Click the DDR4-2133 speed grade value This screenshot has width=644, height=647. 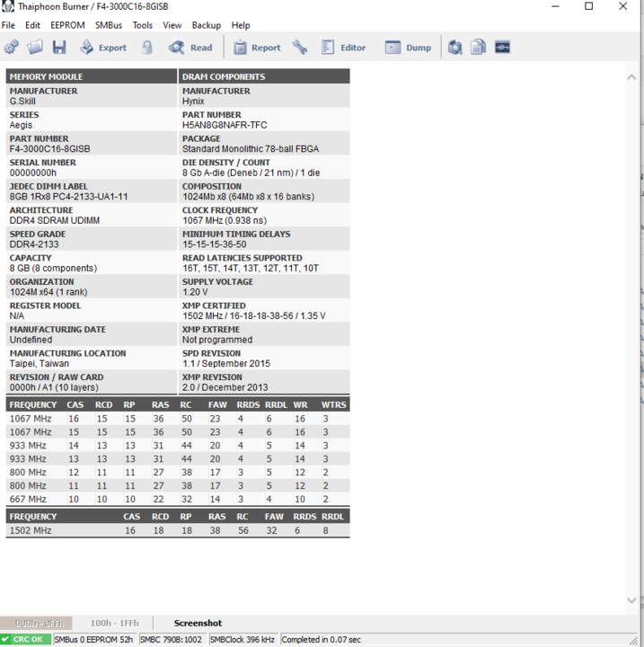[34, 244]
